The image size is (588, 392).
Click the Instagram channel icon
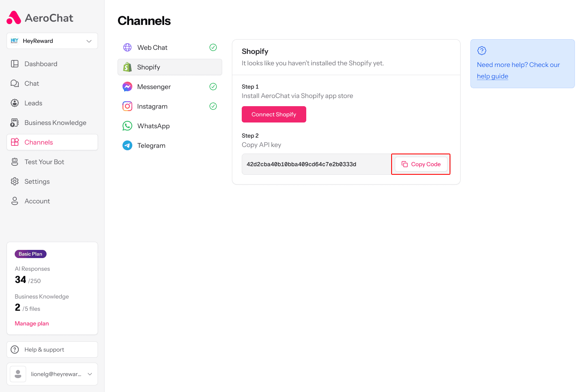coord(127,106)
